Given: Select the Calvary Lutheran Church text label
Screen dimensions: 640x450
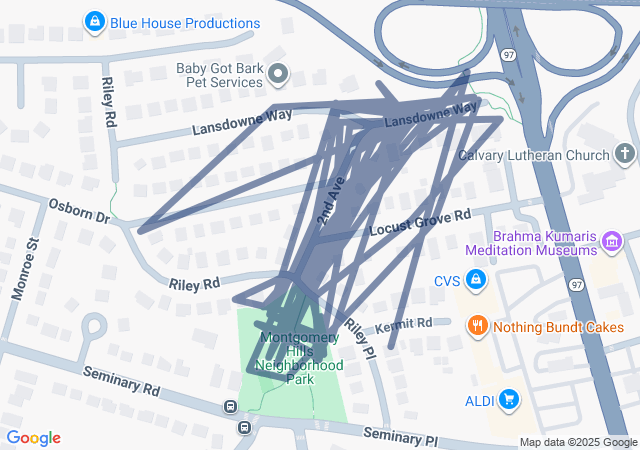Looking at the screenshot, I should (x=534, y=155).
